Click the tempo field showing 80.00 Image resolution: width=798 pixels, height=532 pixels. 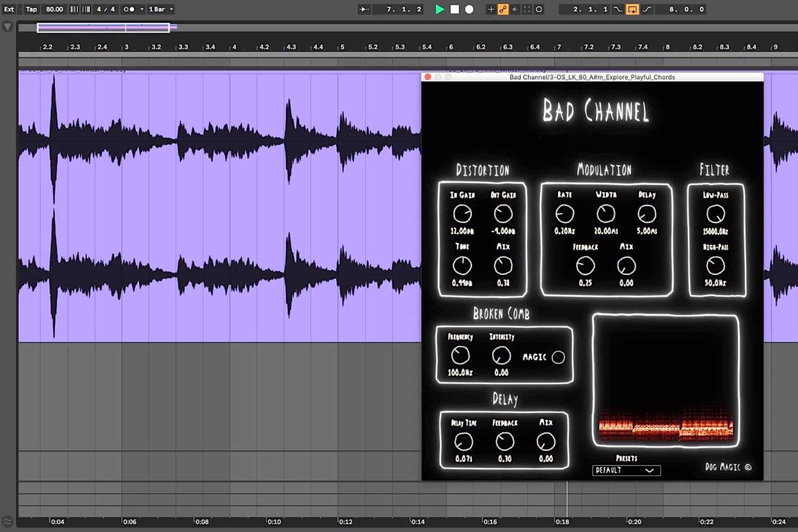tap(54, 9)
